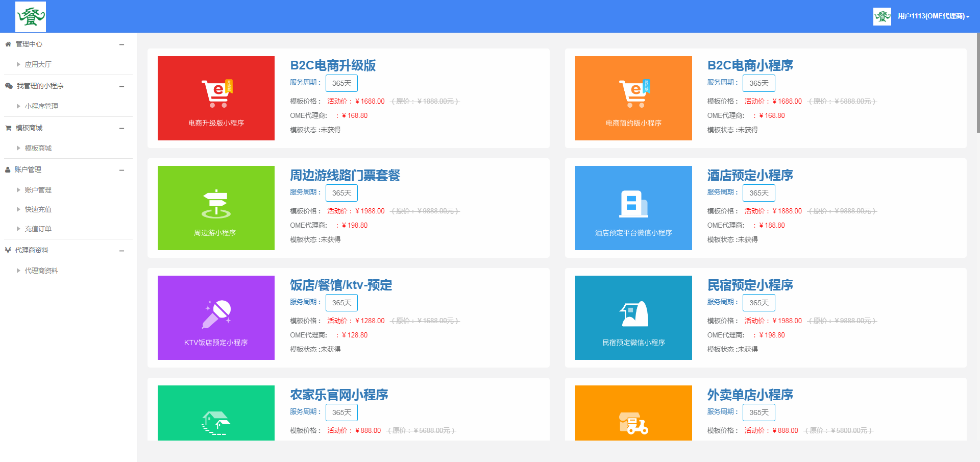
Task: Click the blue hotel building icon
Action: click(633, 204)
